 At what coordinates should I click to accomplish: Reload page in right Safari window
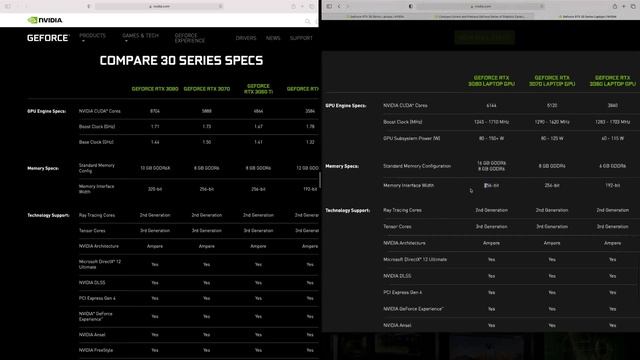coord(542,6)
